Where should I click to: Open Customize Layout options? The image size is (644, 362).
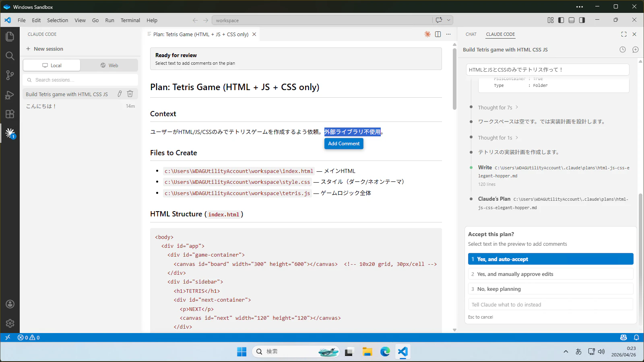[551, 20]
